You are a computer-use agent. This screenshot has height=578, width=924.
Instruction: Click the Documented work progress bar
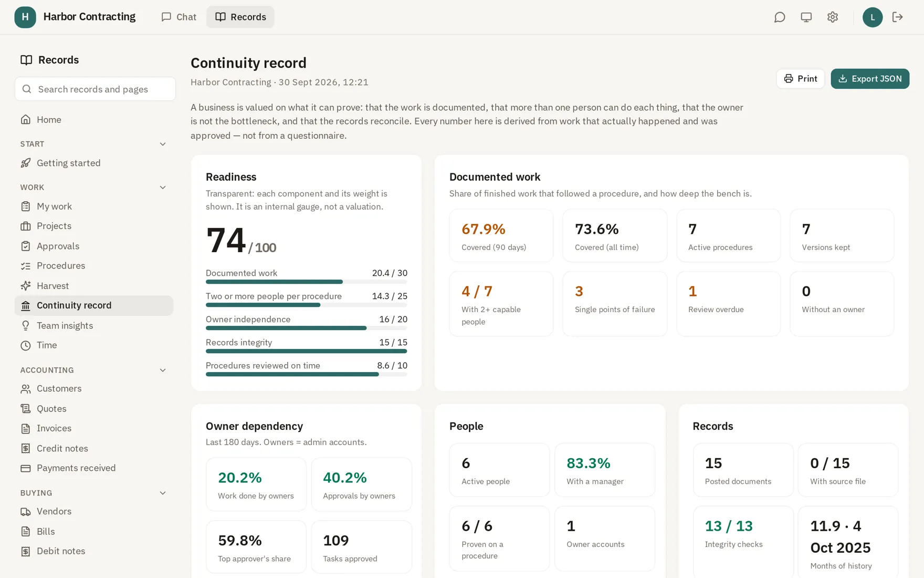coord(306,282)
